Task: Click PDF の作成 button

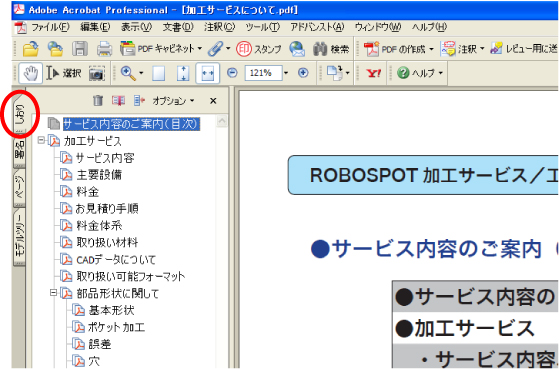Action: point(394,49)
